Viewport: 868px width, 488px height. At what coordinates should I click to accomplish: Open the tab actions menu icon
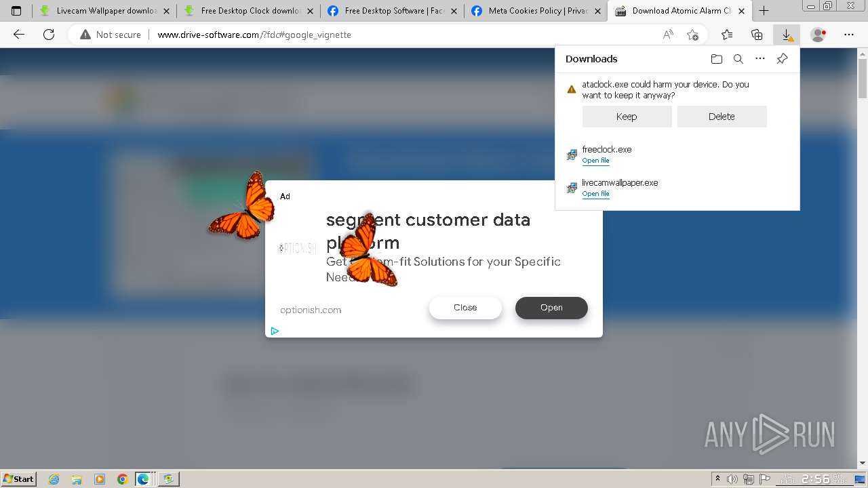tap(16, 11)
